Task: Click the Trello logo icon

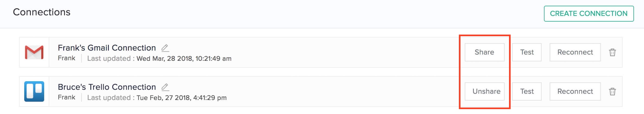Action: click(x=34, y=91)
